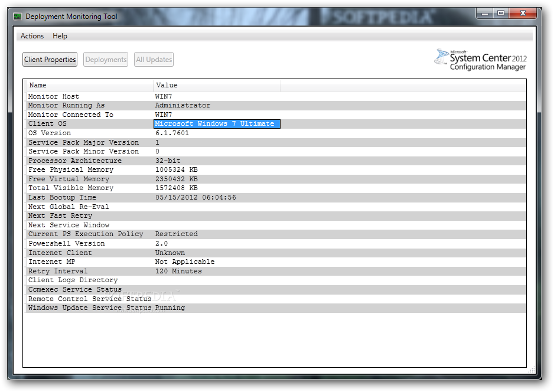Click the System Center 2012 Configuration Manager logo
The image size is (554, 392).
[480, 60]
